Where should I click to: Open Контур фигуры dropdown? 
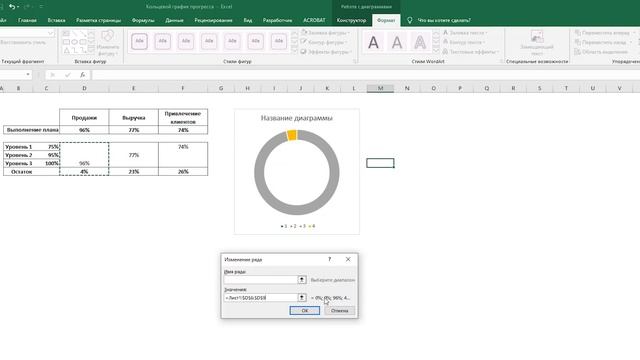(x=324, y=42)
